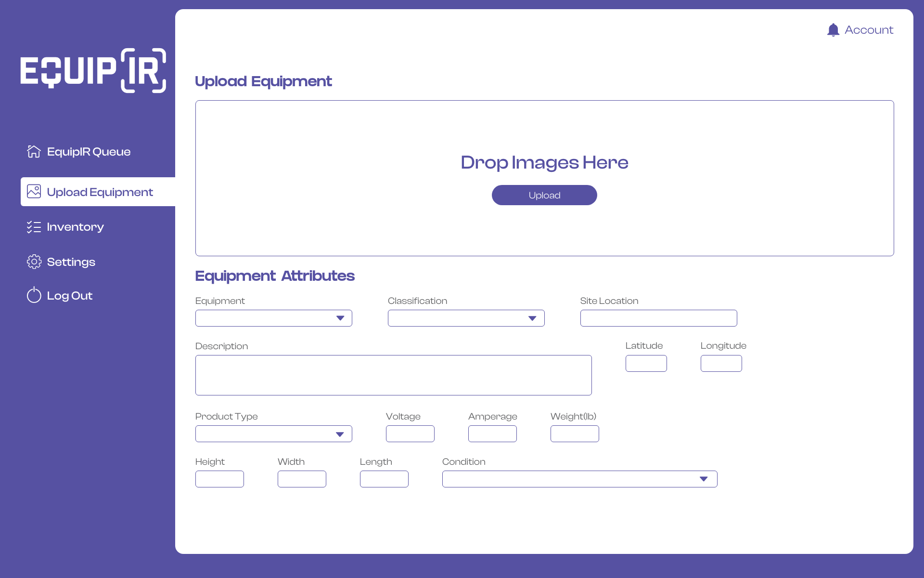The height and width of the screenshot is (578, 924).
Task: Click the gear icon beside Settings
Action: [x=34, y=262]
